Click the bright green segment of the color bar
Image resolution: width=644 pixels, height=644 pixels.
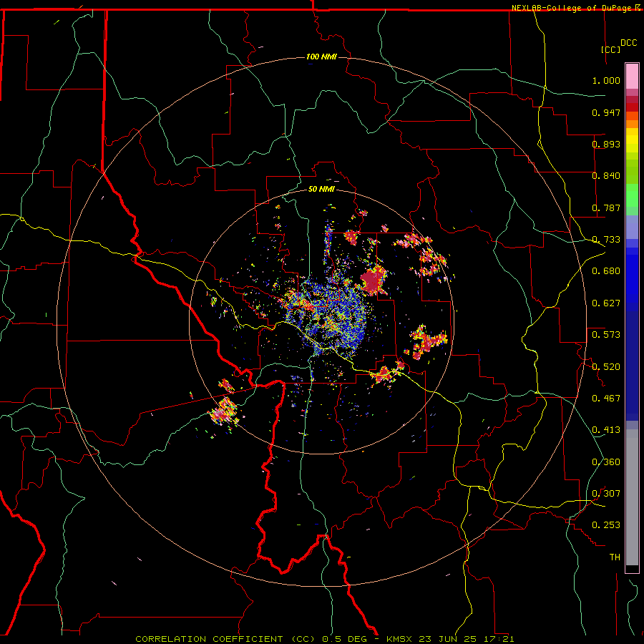pyautogui.click(x=632, y=195)
